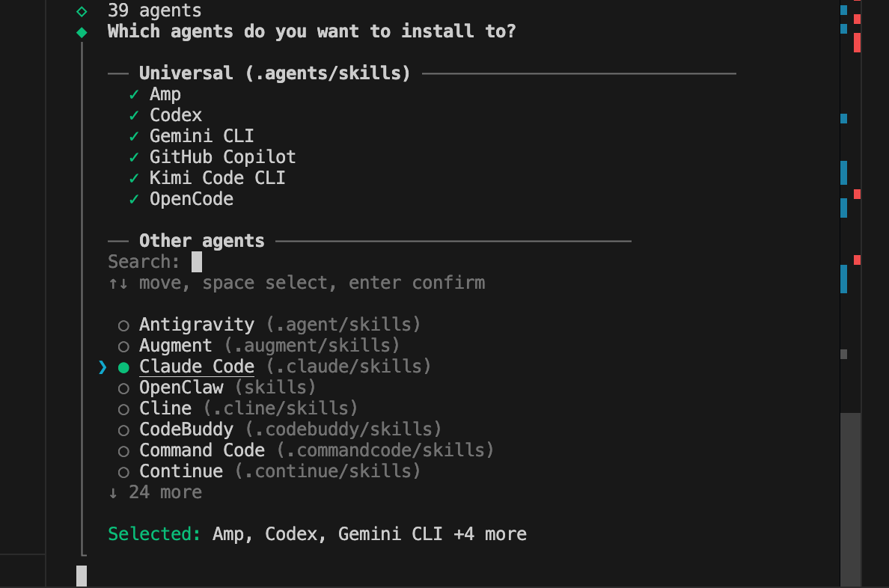This screenshot has width=889, height=588.
Task: Click the hollow diamond beside 39 agents
Action: click(x=82, y=11)
